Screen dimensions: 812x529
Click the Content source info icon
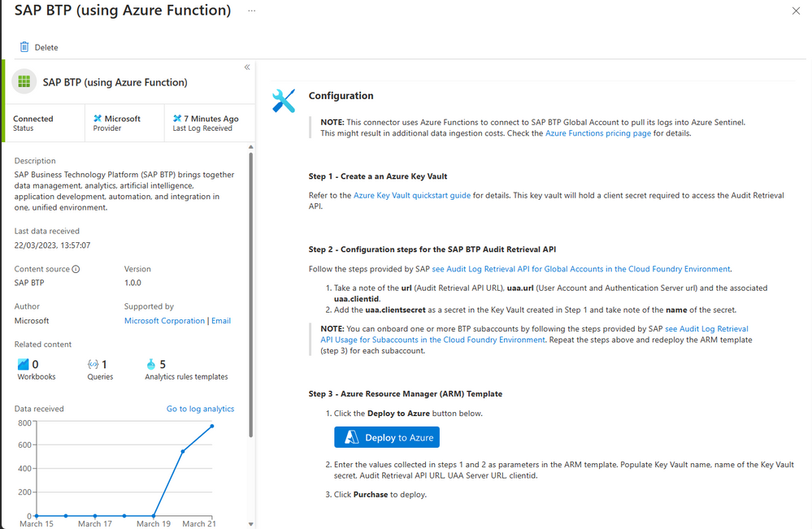tap(76, 269)
